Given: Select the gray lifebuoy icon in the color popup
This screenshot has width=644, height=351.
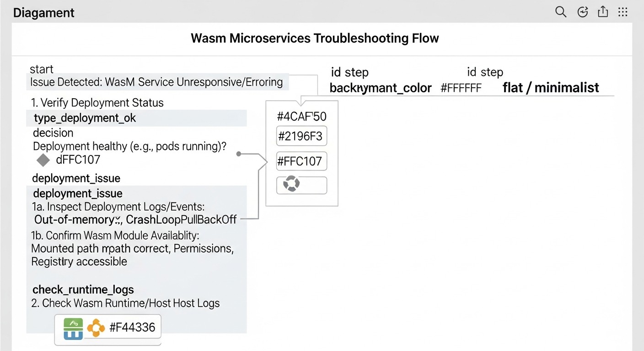Looking at the screenshot, I should tap(292, 185).
